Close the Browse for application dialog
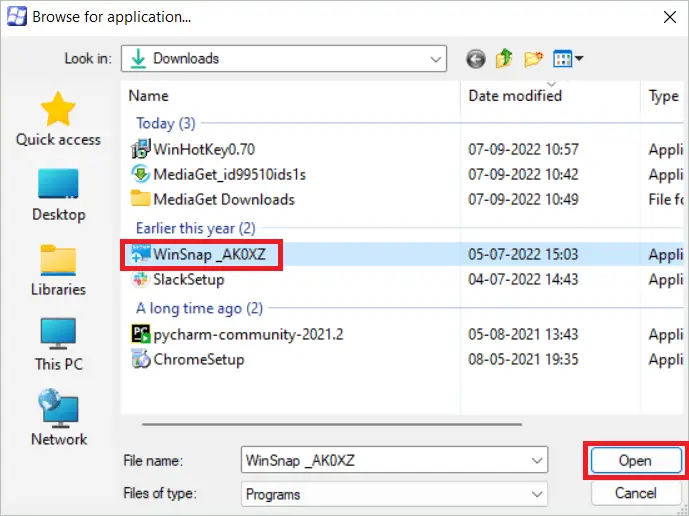 [670, 17]
